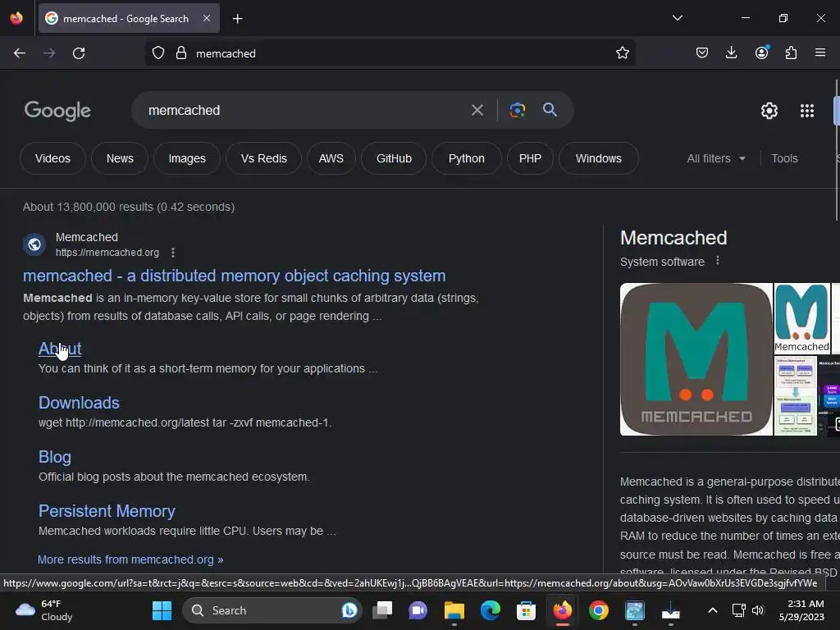Show hidden tray icons chevron
Image resolution: width=840 pixels, height=630 pixels.
[x=713, y=610]
